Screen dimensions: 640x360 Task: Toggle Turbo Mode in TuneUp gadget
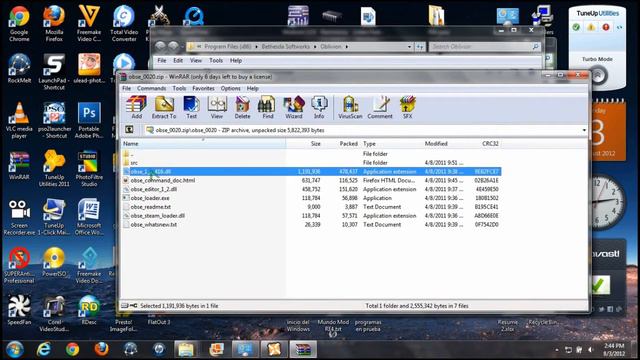[597, 76]
